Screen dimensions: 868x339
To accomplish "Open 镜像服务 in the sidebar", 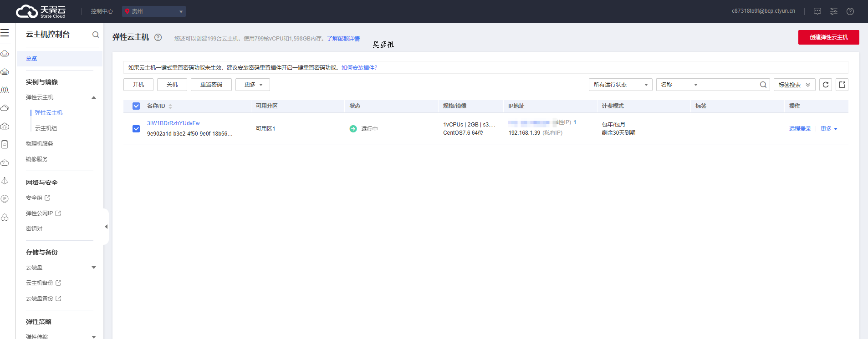I will 37,159.
